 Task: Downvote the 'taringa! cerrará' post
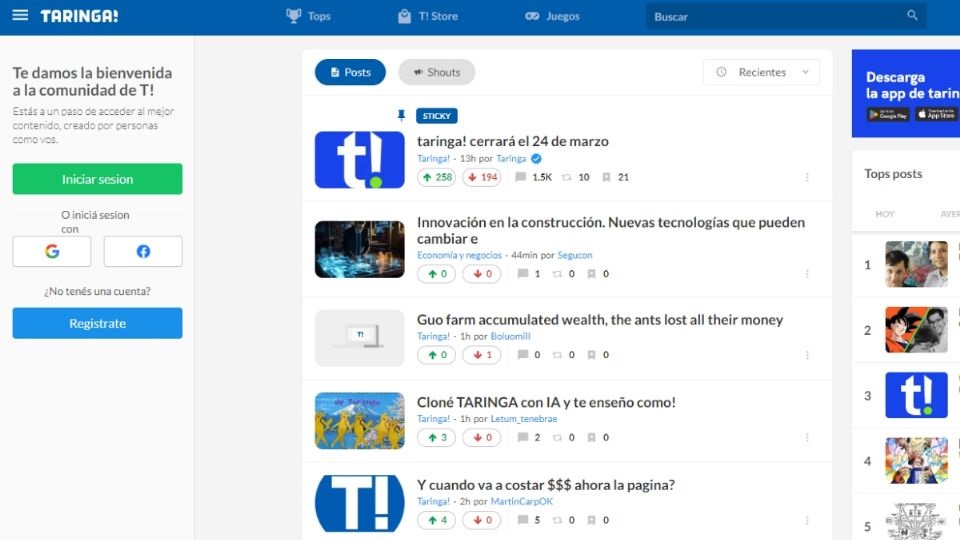point(482,177)
